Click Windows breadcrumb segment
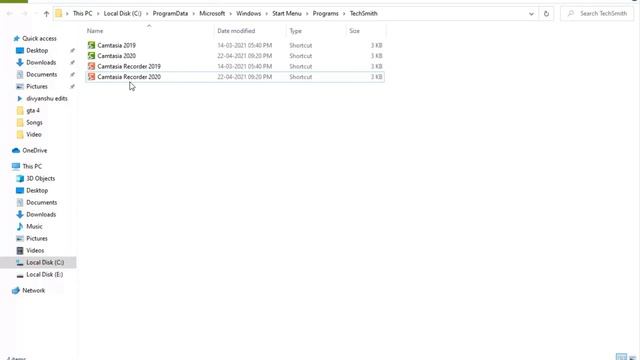 tap(248, 13)
